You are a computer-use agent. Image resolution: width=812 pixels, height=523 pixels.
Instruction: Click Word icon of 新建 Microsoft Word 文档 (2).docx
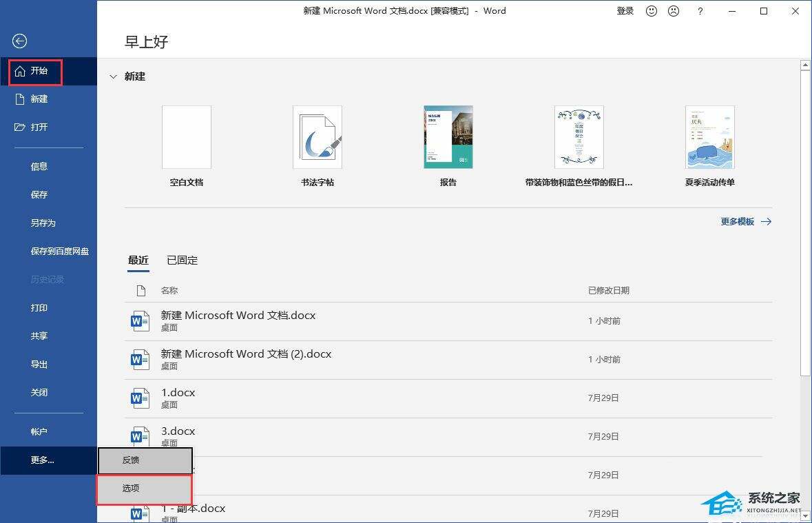click(140, 359)
